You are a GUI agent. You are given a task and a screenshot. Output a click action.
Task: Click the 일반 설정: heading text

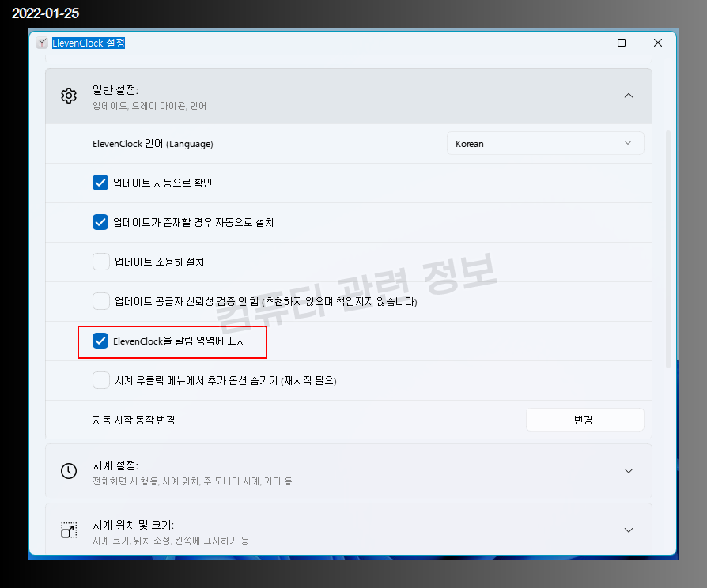pos(115,90)
